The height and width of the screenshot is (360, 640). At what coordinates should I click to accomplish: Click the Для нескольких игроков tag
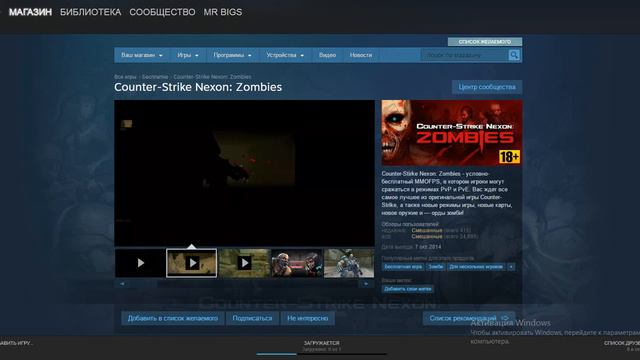476,267
